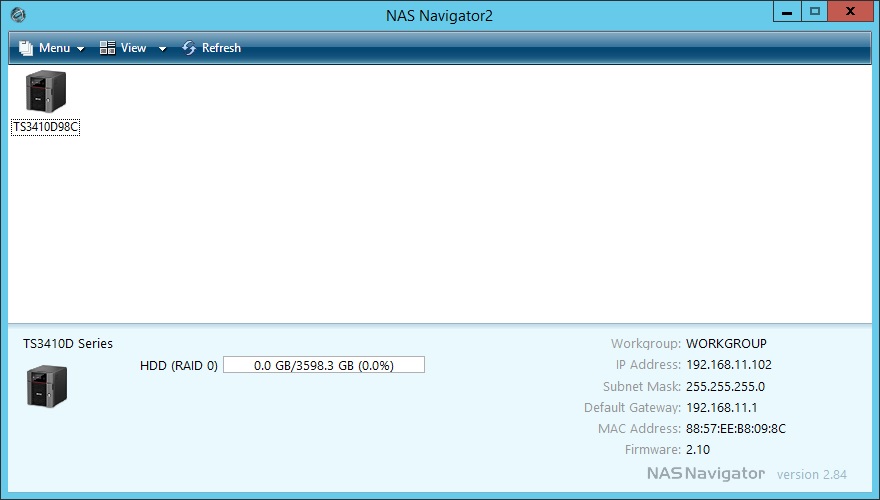Click the Menu text in toolbar
The image size is (880, 500).
click(x=54, y=48)
